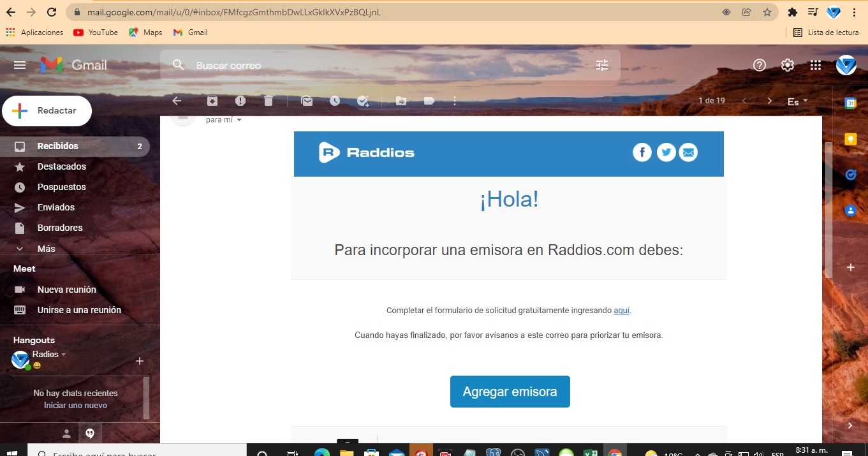Report this email as spam
This screenshot has width=868, height=456.
(240, 101)
